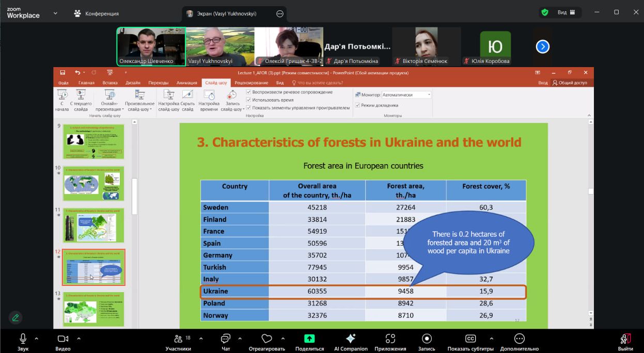This screenshot has height=353, width=644.
Task: Open the Рецензирование ribbon tab
Action: click(x=251, y=83)
